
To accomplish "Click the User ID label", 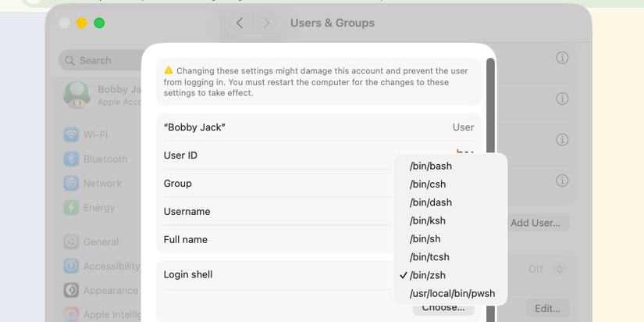I will click(181, 156).
